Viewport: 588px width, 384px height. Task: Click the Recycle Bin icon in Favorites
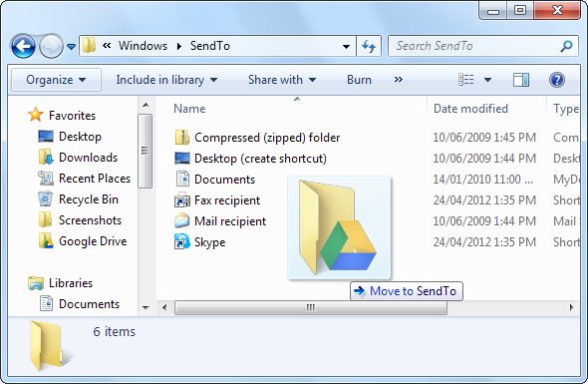[x=46, y=198]
